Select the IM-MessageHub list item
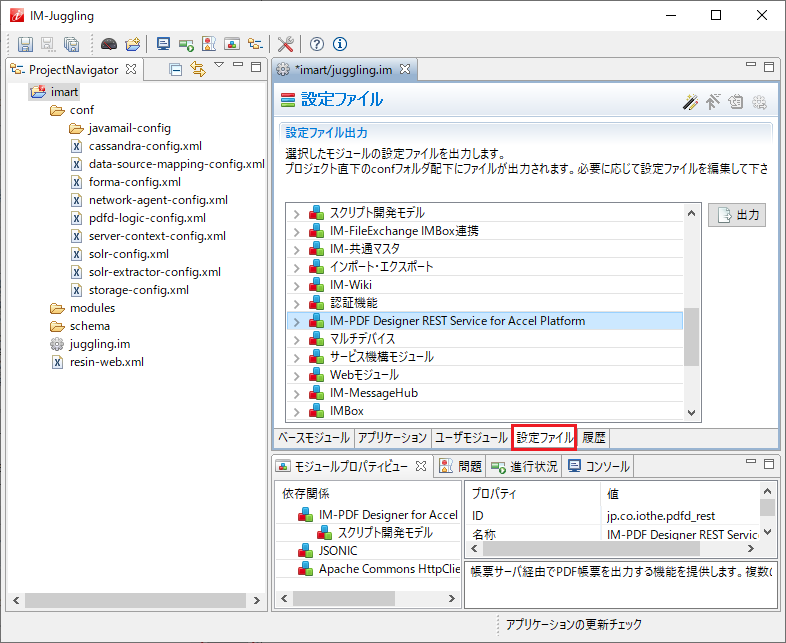The width and height of the screenshot is (786, 643). pyautogui.click(x=485, y=393)
